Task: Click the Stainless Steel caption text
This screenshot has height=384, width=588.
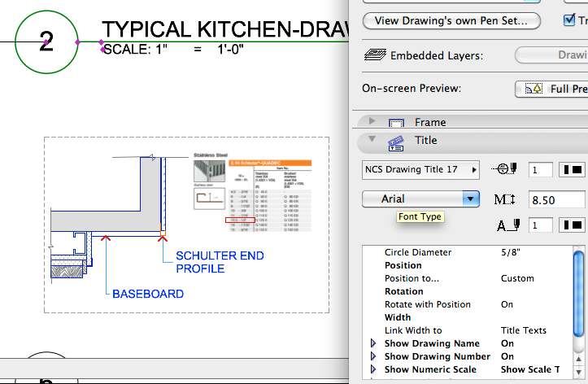Action: click(x=211, y=155)
